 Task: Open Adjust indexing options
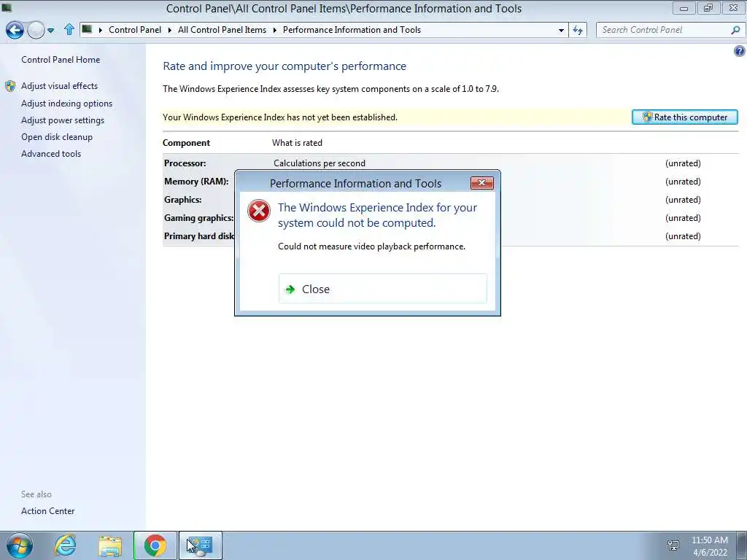(66, 104)
